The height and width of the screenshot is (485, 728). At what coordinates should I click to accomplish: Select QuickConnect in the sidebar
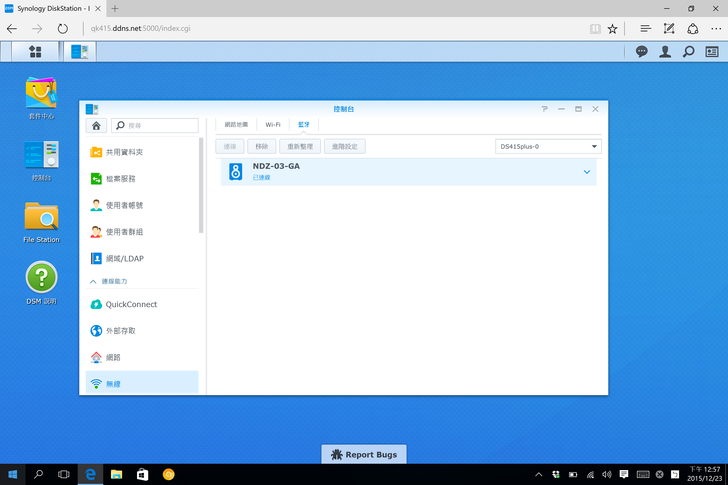point(131,304)
